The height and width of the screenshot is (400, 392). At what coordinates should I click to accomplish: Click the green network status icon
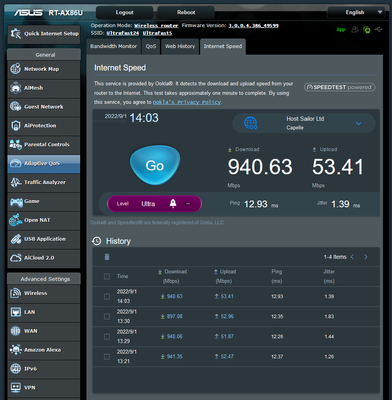(366, 30)
